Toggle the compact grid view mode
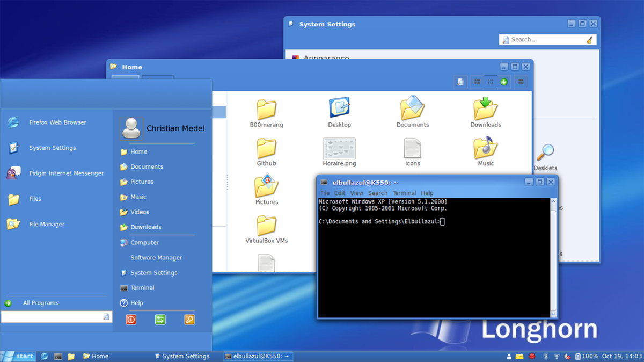Viewport: 644px width, 362px height. 491,82
